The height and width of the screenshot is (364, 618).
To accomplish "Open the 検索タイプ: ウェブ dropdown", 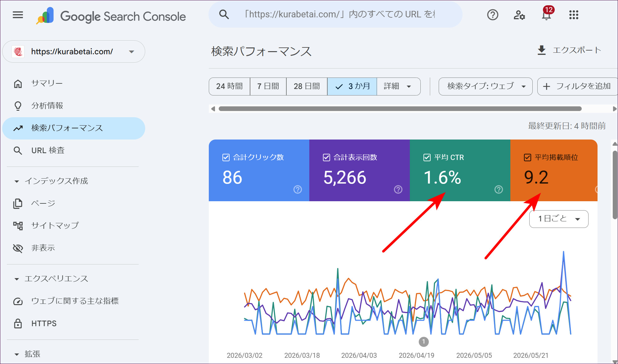I will pyautogui.click(x=486, y=87).
